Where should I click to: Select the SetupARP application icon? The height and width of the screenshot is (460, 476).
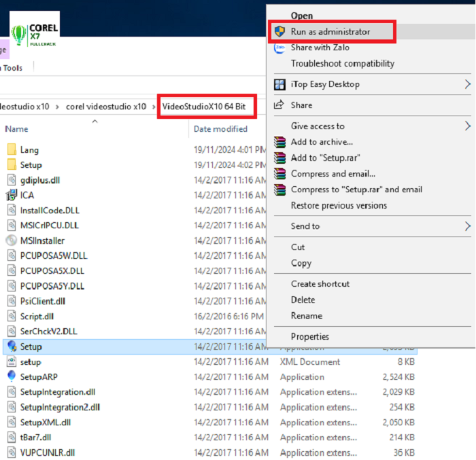point(12,376)
